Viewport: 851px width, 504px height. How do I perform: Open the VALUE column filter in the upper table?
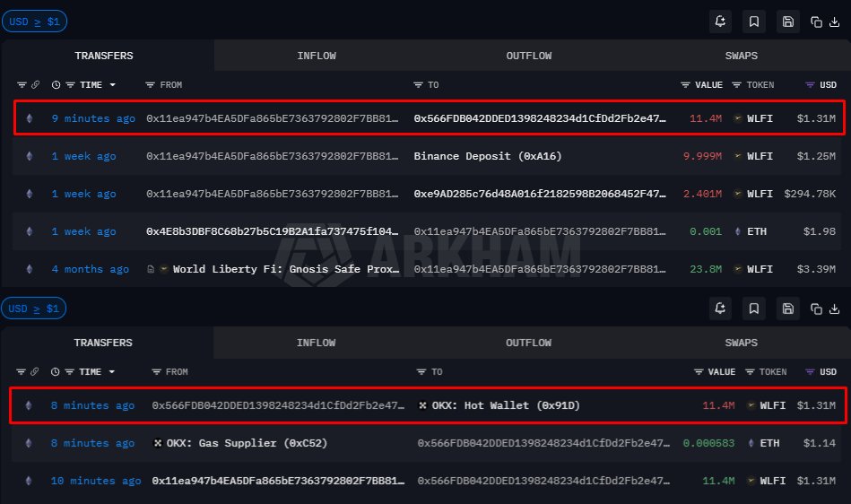pos(685,85)
